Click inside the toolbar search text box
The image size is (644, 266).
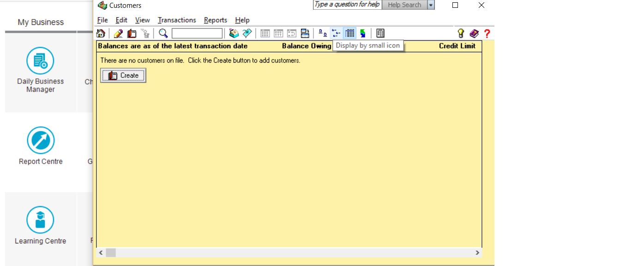[197, 33]
